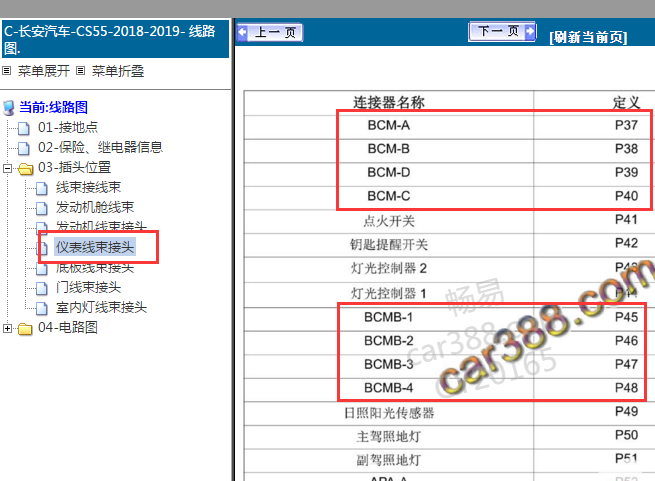The height and width of the screenshot is (481, 655).
Task: Select the BCMB-4 connector cell
Action: 388,388
